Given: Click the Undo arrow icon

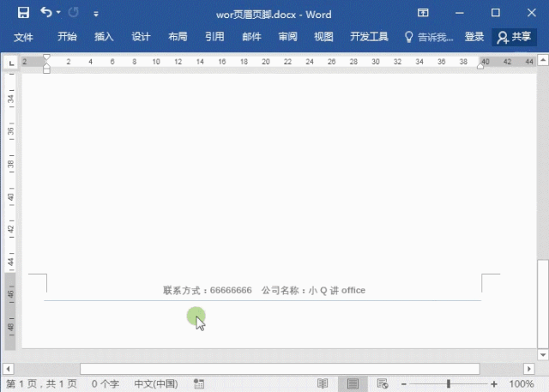Looking at the screenshot, I should (x=45, y=13).
